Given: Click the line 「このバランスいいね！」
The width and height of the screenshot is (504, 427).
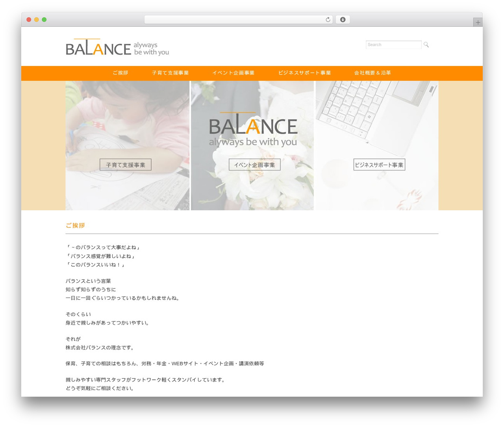Looking at the screenshot, I should [96, 265].
